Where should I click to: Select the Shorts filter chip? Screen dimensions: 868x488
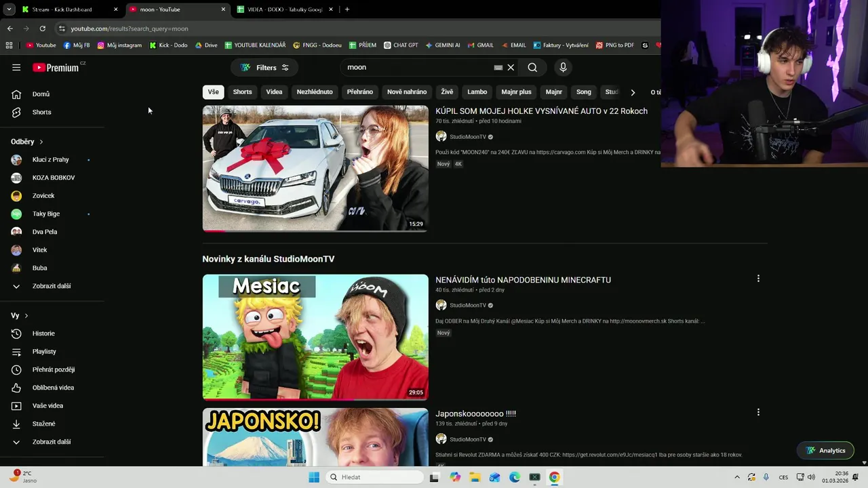[x=242, y=91]
